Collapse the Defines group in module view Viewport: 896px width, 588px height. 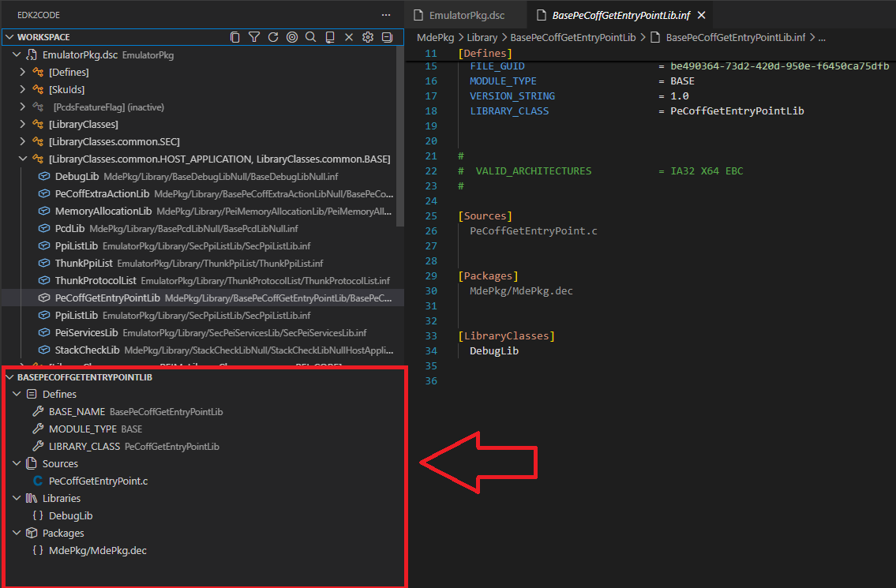pyautogui.click(x=17, y=395)
